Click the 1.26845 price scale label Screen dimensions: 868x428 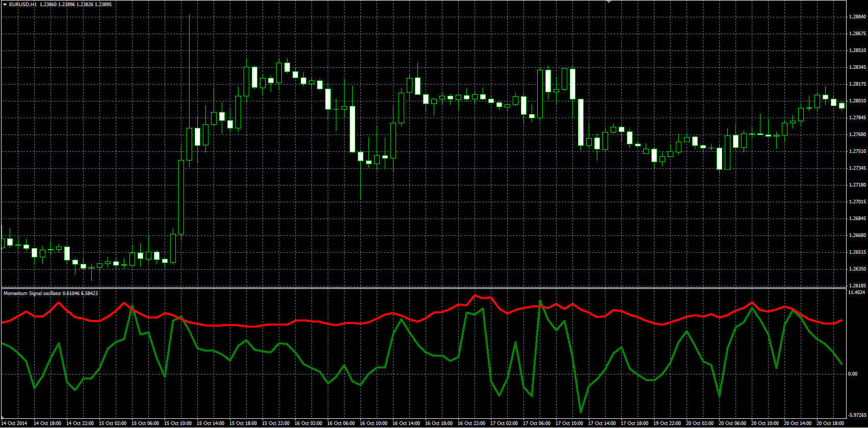857,219
